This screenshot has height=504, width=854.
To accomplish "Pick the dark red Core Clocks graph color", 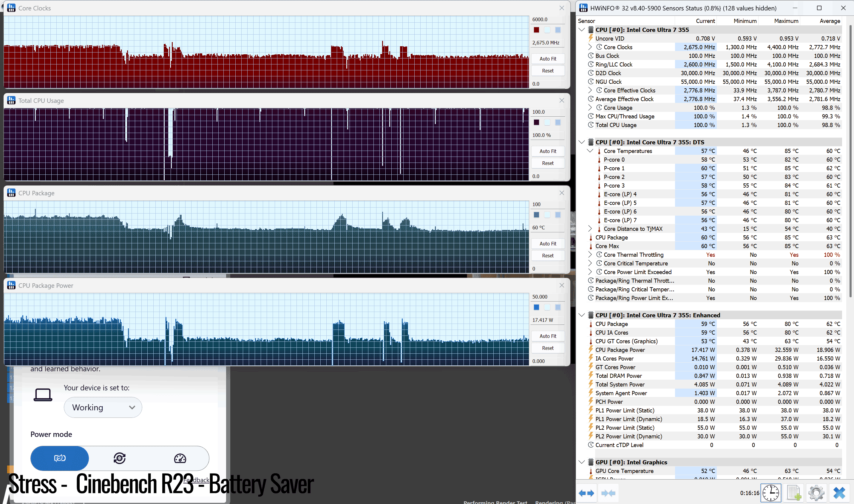I will pyautogui.click(x=536, y=30).
